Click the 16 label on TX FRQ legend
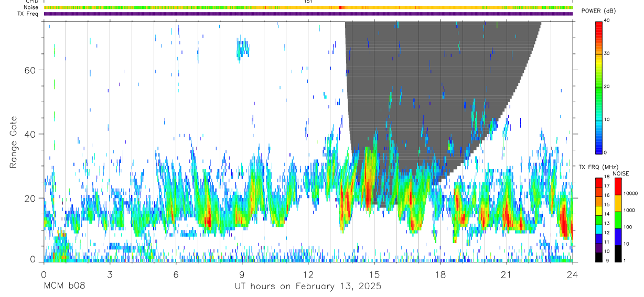 click(x=606, y=195)
